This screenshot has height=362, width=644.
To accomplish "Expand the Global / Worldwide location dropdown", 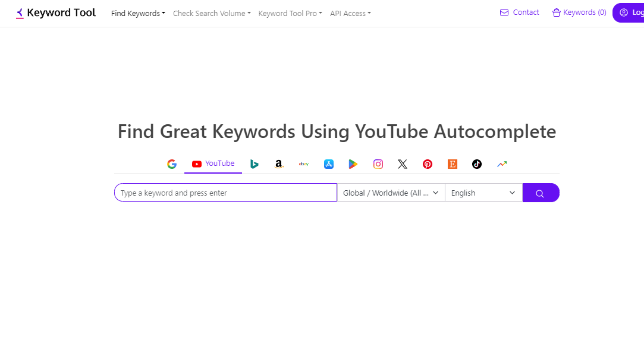I will tap(391, 193).
